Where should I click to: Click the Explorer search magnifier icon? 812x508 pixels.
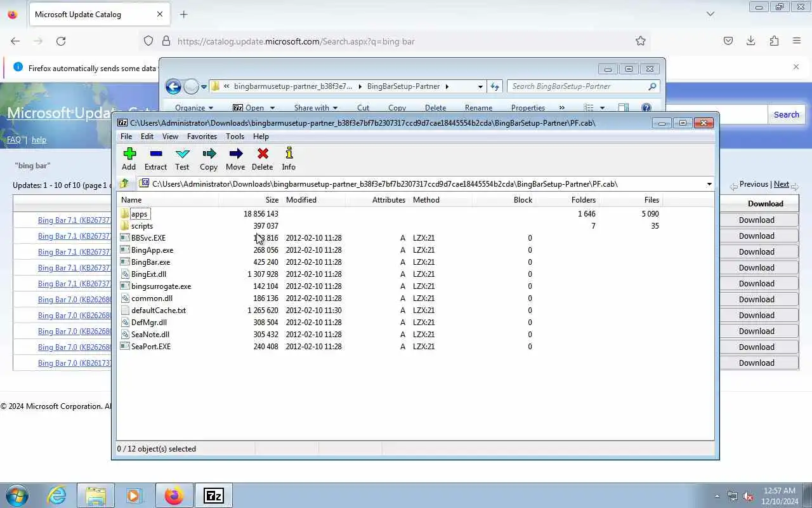coord(652,86)
